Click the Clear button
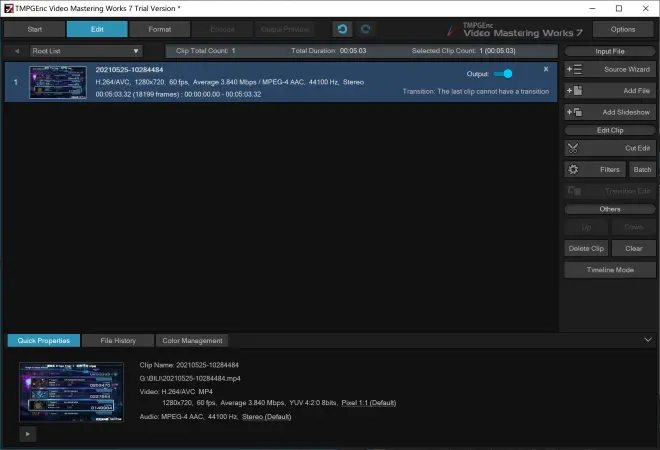 (x=633, y=248)
